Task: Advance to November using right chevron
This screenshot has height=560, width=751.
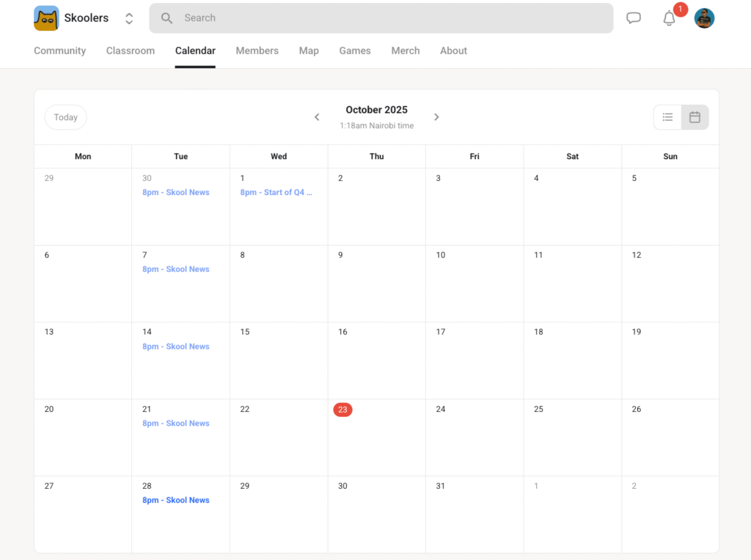Action: pyautogui.click(x=436, y=117)
